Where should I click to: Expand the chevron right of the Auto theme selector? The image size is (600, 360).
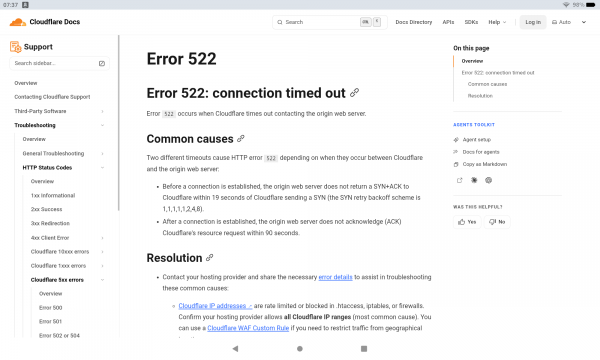[584, 22]
